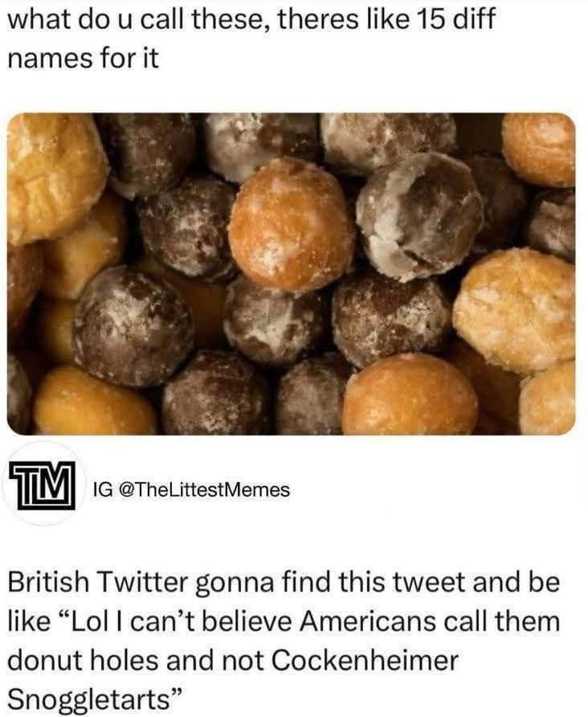Click the word 'Snoggletarts' in the reply

90,699
